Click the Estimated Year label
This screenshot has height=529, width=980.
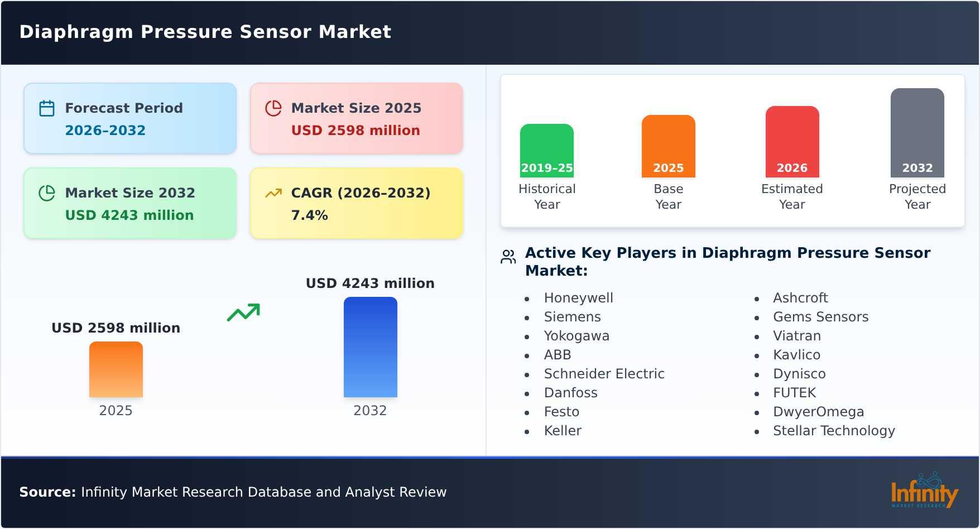coord(792,196)
